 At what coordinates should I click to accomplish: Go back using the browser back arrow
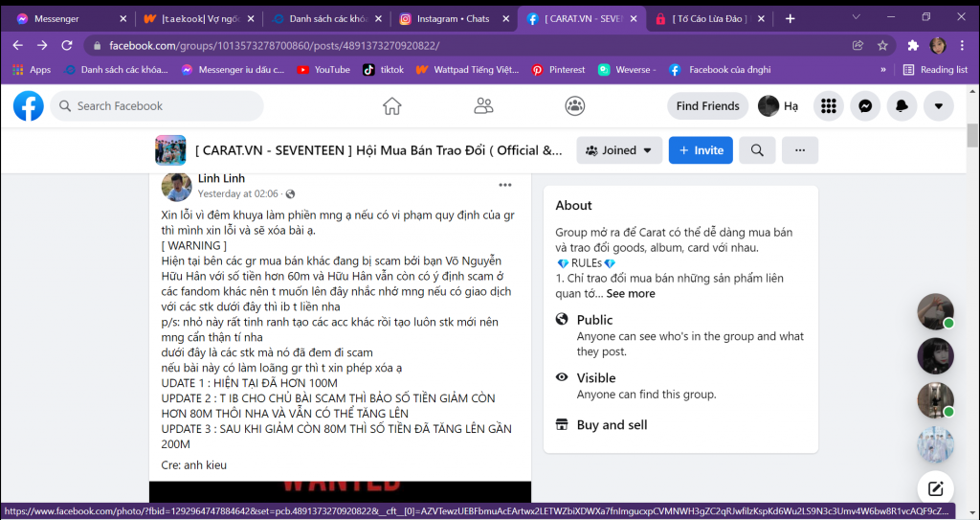[x=17, y=45]
